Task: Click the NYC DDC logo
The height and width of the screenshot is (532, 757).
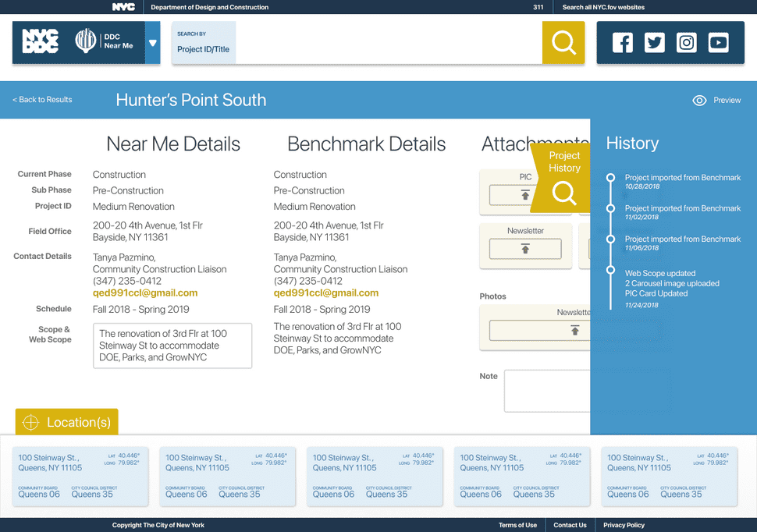Action: (41, 41)
